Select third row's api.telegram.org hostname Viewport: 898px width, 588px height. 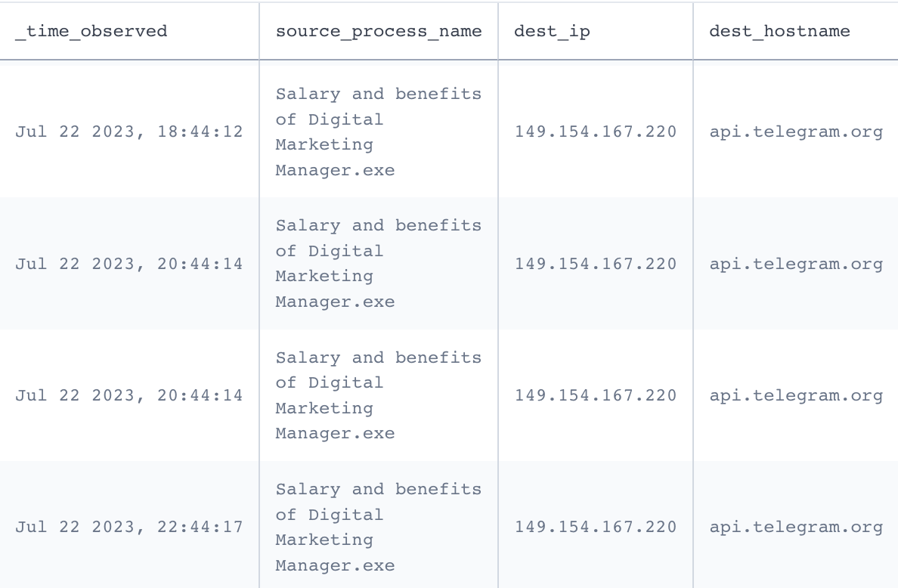pyautogui.click(x=796, y=395)
